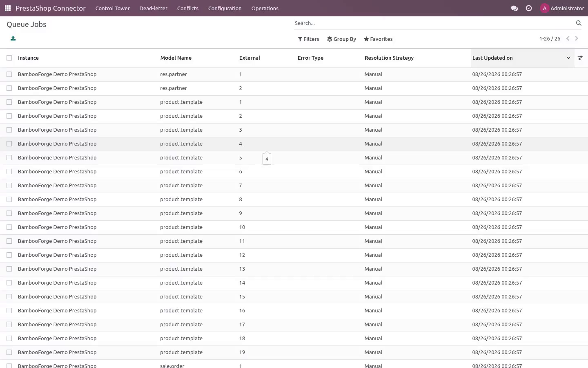Image resolution: width=588 pixels, height=368 pixels.
Task: Sort by Last Updated on column
Action: 522,58
